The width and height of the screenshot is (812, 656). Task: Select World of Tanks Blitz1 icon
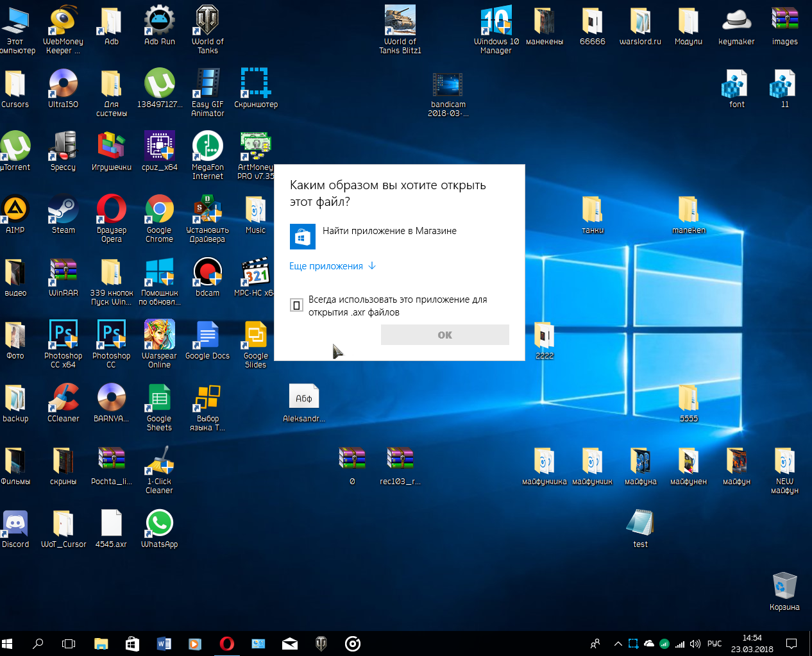click(x=400, y=29)
